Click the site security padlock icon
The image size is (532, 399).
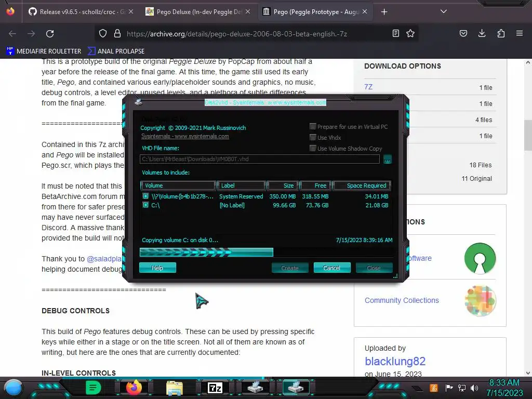(x=117, y=33)
